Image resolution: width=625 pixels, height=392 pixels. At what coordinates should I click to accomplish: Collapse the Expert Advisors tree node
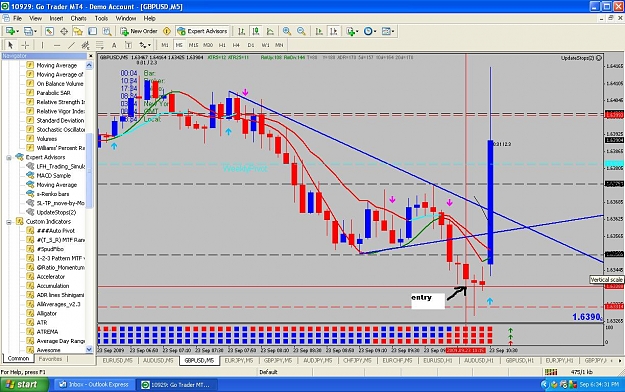pyautogui.click(x=9, y=158)
